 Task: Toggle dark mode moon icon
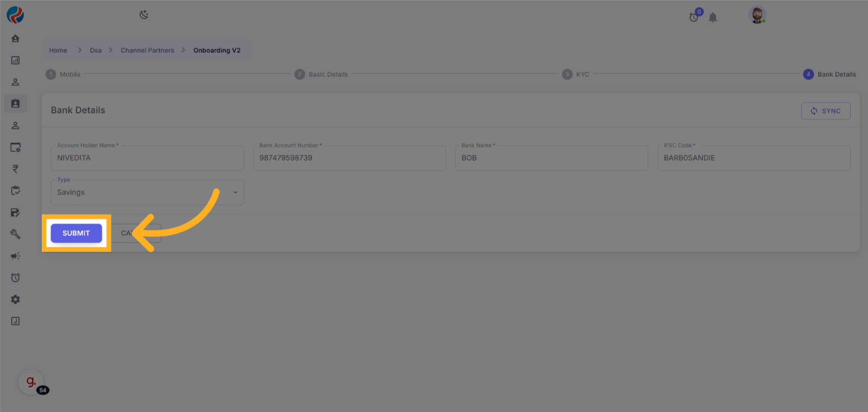coord(144,15)
